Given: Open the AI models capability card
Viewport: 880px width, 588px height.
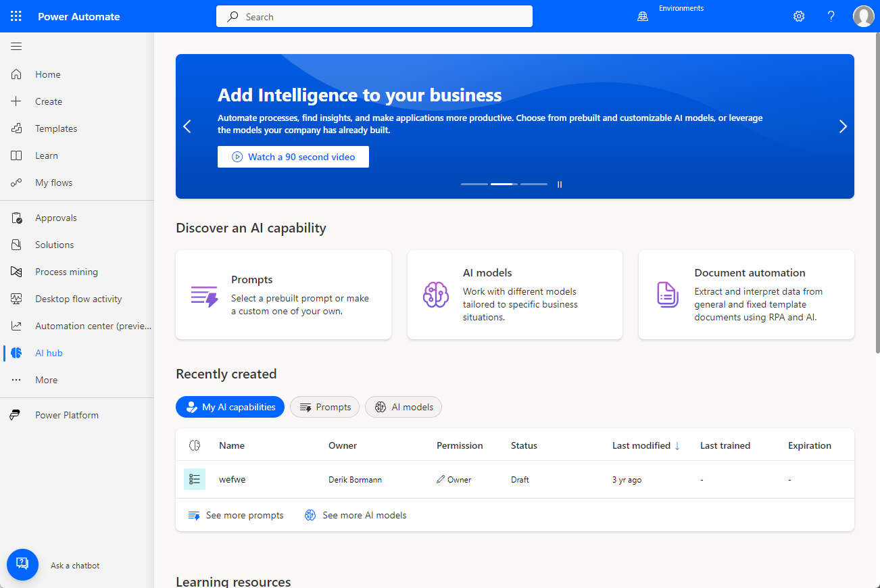Looking at the screenshot, I should pos(515,295).
